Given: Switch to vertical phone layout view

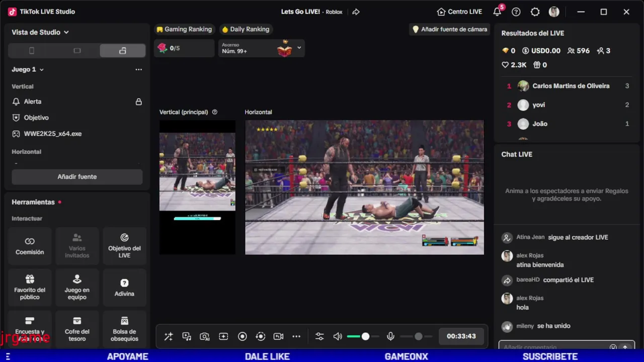Looking at the screenshot, I should (x=32, y=50).
